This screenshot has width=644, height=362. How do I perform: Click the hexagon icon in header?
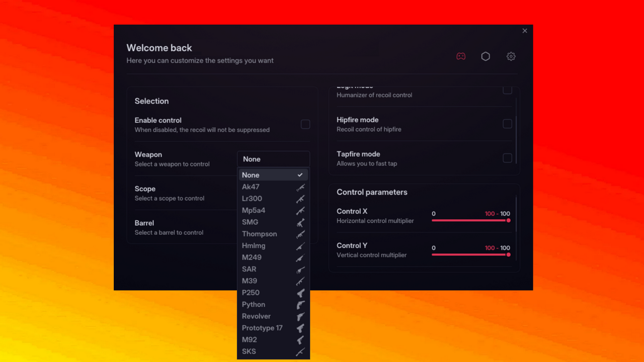click(486, 56)
